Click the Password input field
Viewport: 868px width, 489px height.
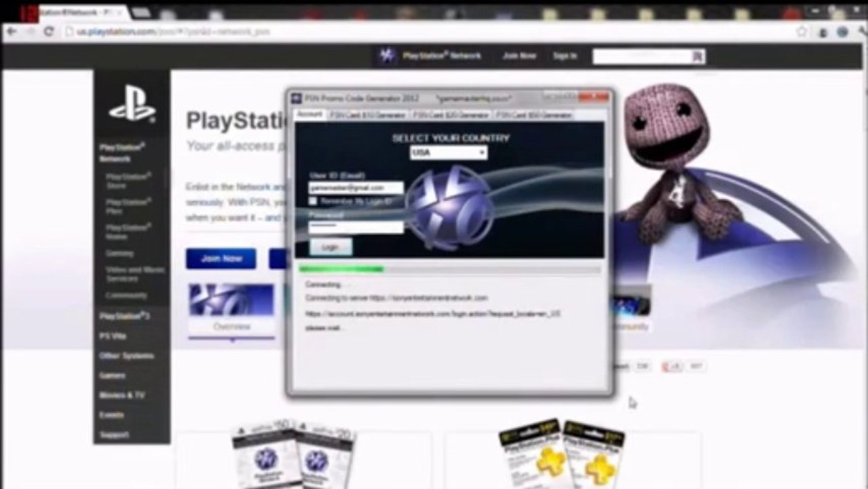coord(356,227)
